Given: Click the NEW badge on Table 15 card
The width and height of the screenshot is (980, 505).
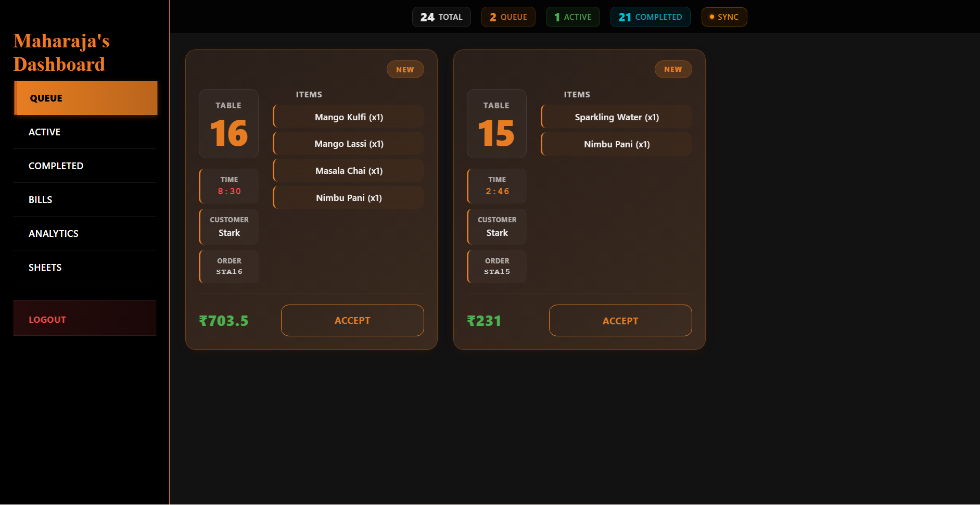Looking at the screenshot, I should [673, 69].
